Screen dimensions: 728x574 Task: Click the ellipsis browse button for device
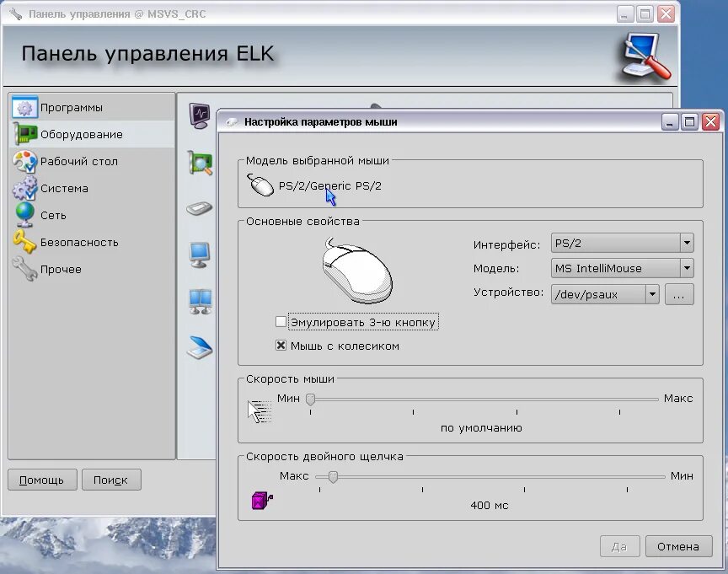click(679, 294)
